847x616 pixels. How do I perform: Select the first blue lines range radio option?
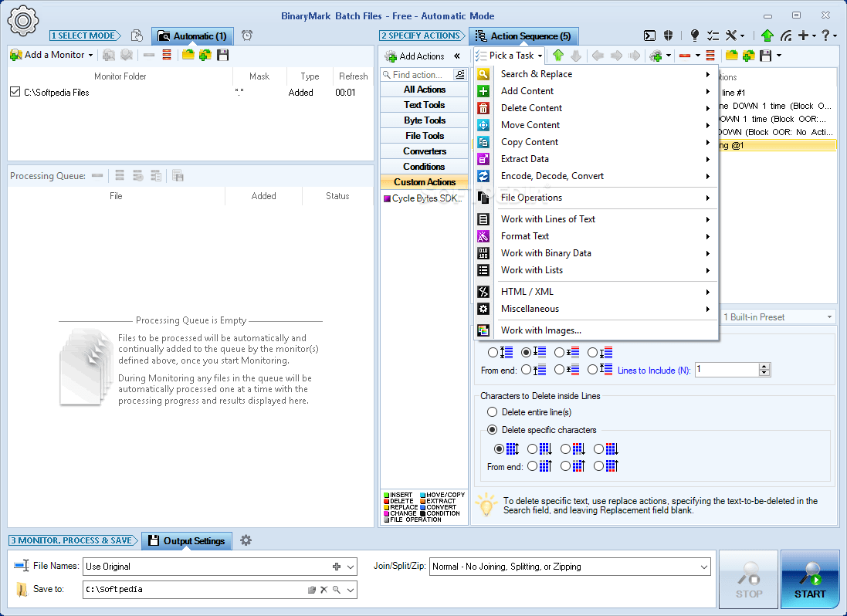click(x=493, y=353)
